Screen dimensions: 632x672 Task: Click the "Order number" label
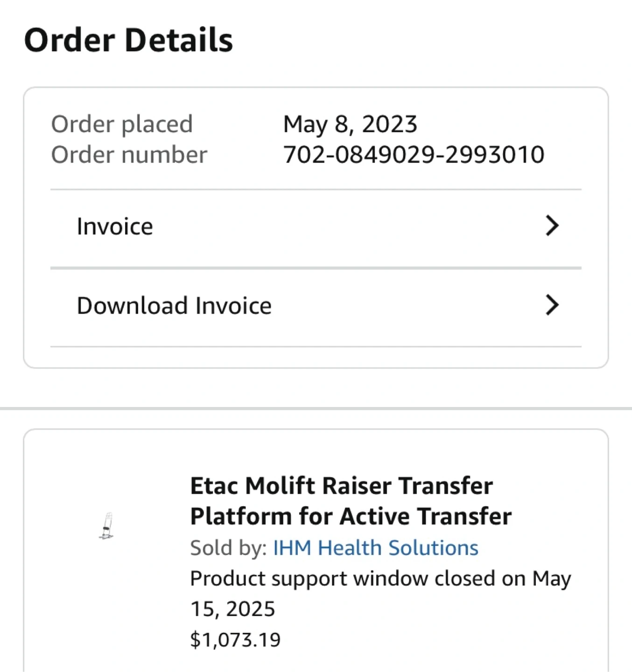click(x=129, y=155)
